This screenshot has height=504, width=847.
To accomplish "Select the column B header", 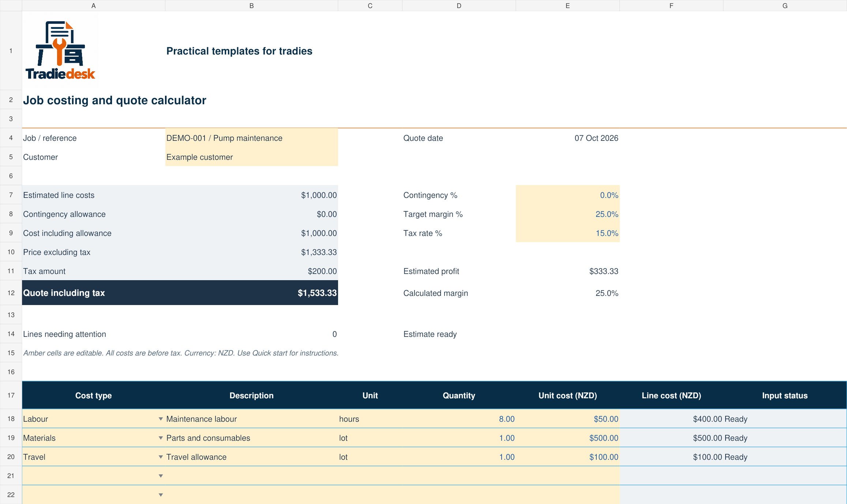I will (x=252, y=5).
